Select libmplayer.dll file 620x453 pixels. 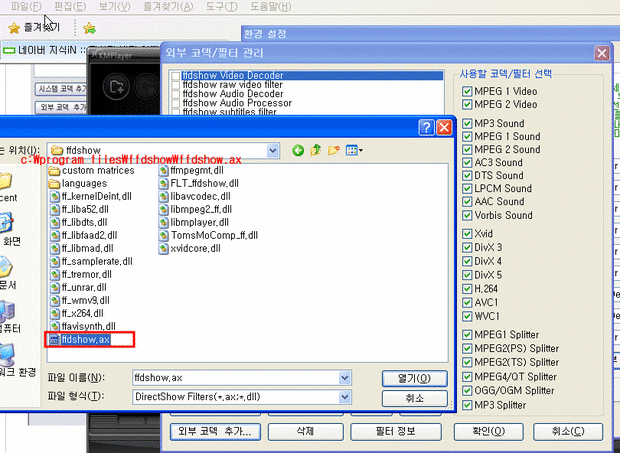(194, 223)
